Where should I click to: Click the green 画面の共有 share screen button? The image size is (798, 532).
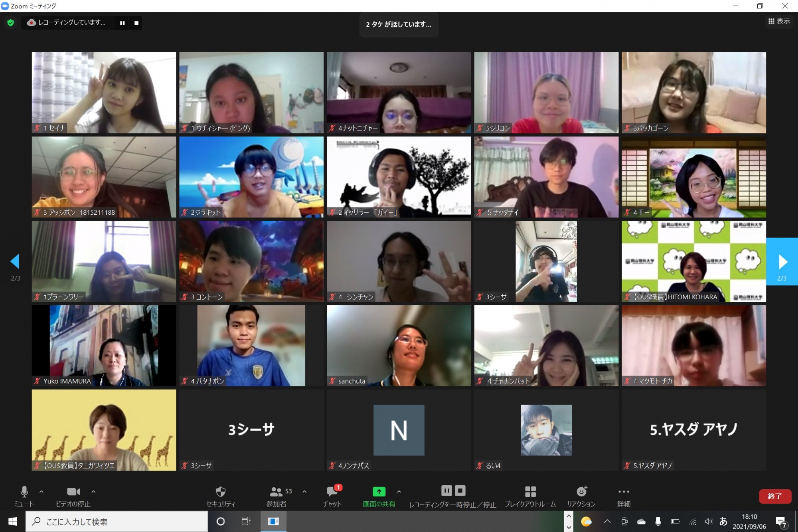tap(379, 496)
